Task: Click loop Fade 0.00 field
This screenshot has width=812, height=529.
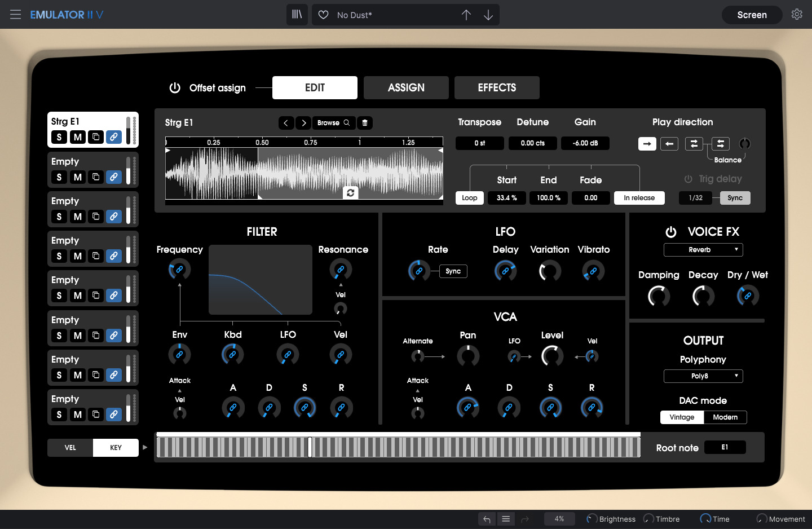Action: point(591,198)
